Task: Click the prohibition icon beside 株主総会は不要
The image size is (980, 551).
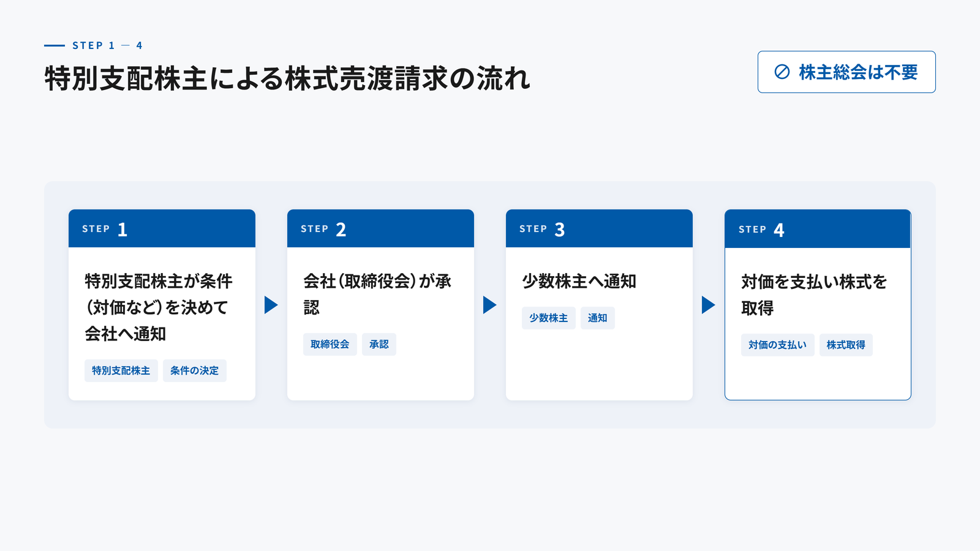Action: click(x=782, y=72)
